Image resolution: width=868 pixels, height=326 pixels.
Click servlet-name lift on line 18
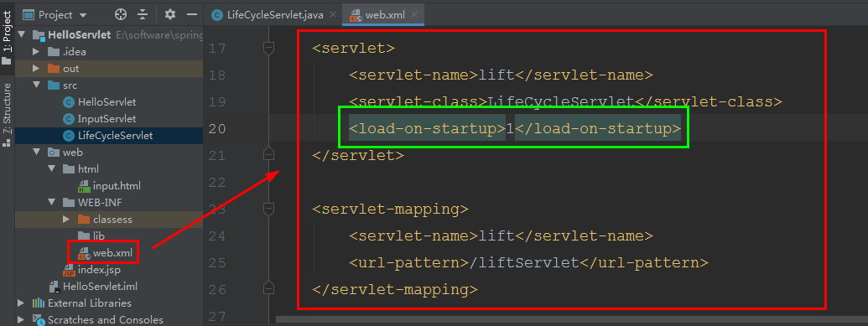click(x=496, y=75)
